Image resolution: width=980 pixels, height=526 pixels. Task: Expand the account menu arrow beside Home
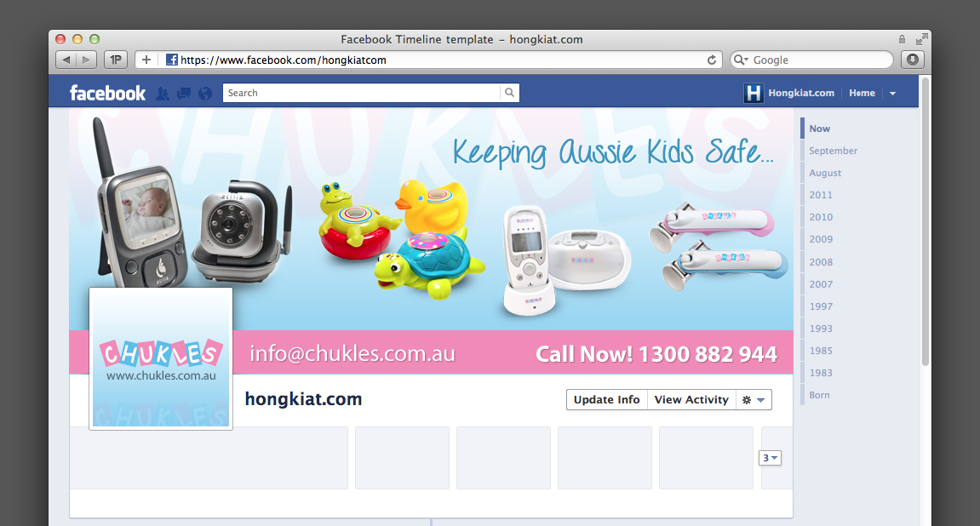(892, 94)
